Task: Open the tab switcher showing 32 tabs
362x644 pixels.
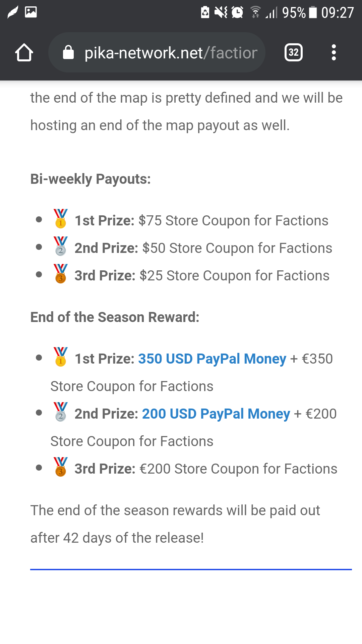Action: point(293,53)
